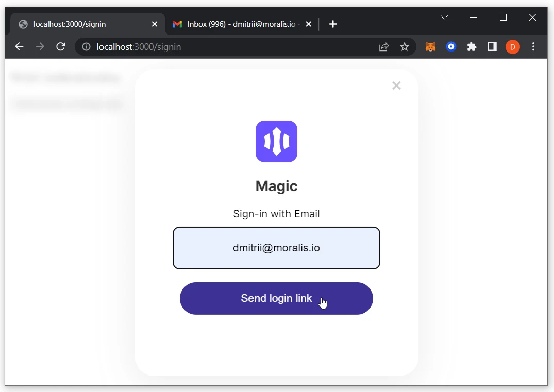The width and height of the screenshot is (554, 392).
Task: Click the Magic purple logo
Action: tap(276, 141)
